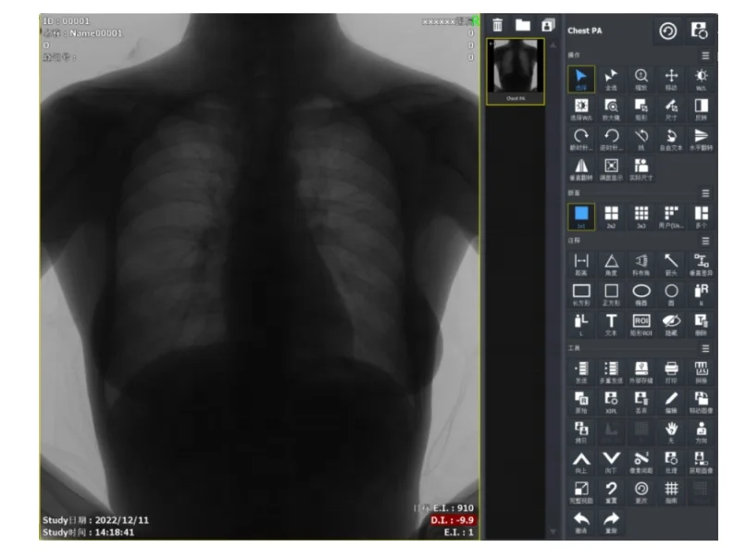Choose the user-defined layout option
This screenshot has width=734, height=560.
pyautogui.click(x=671, y=217)
